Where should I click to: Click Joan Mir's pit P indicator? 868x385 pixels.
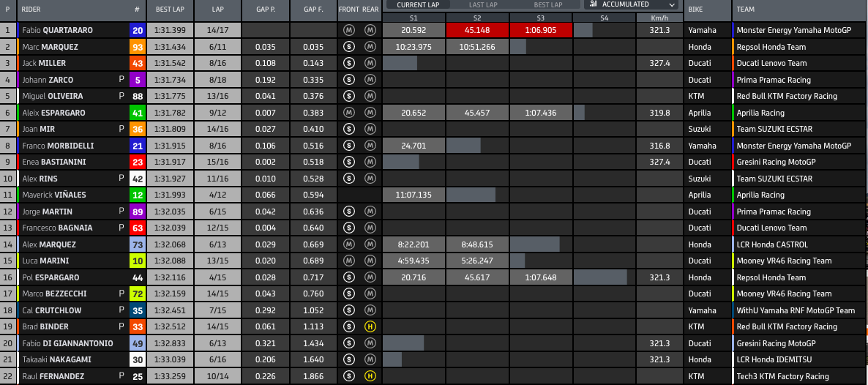[121, 129]
